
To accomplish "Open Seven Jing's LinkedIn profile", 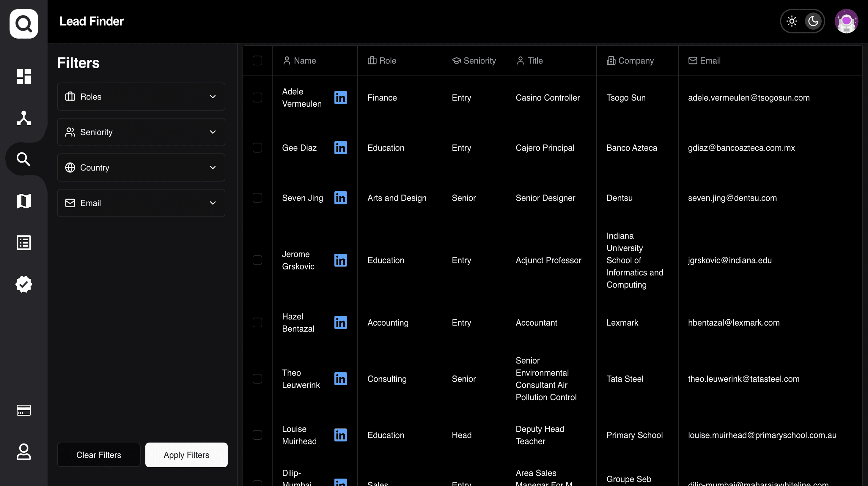I will click(340, 198).
